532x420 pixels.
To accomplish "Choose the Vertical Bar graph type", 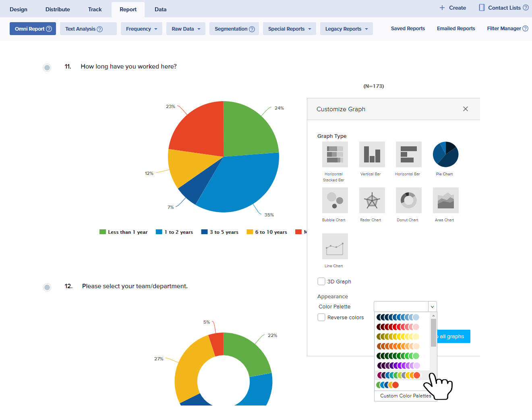I will click(372, 154).
